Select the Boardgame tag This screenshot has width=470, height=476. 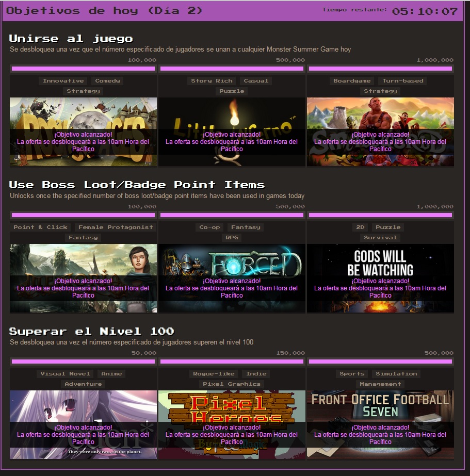[352, 81]
